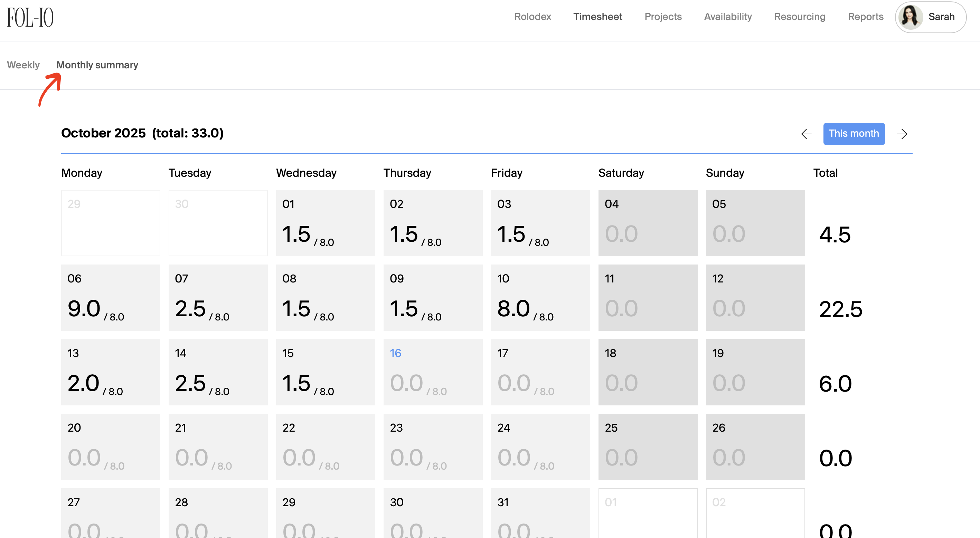The width and height of the screenshot is (980, 538).
Task: Click the This month button
Action: tap(854, 134)
